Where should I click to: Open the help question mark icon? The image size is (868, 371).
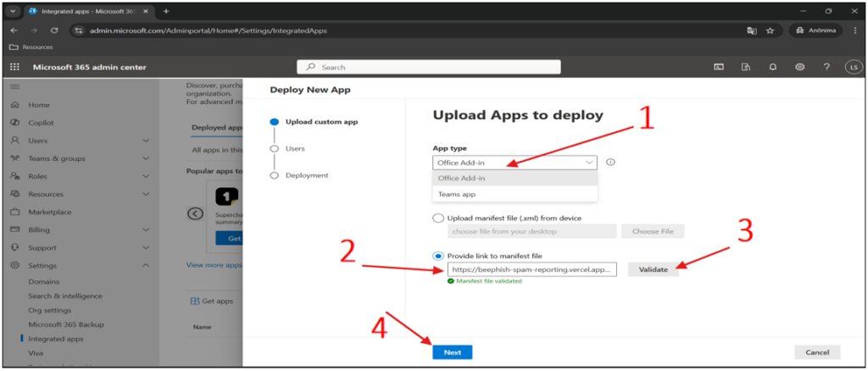pos(826,67)
